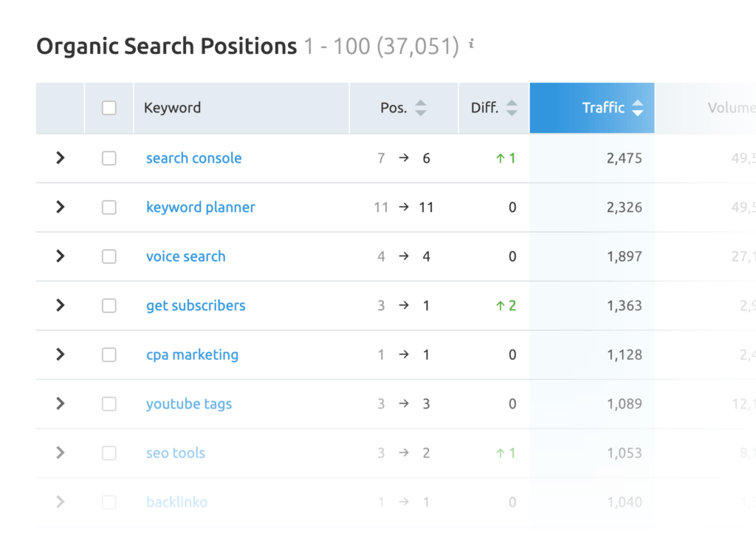
Task: Expand the keyword planner row
Action: [x=59, y=207]
